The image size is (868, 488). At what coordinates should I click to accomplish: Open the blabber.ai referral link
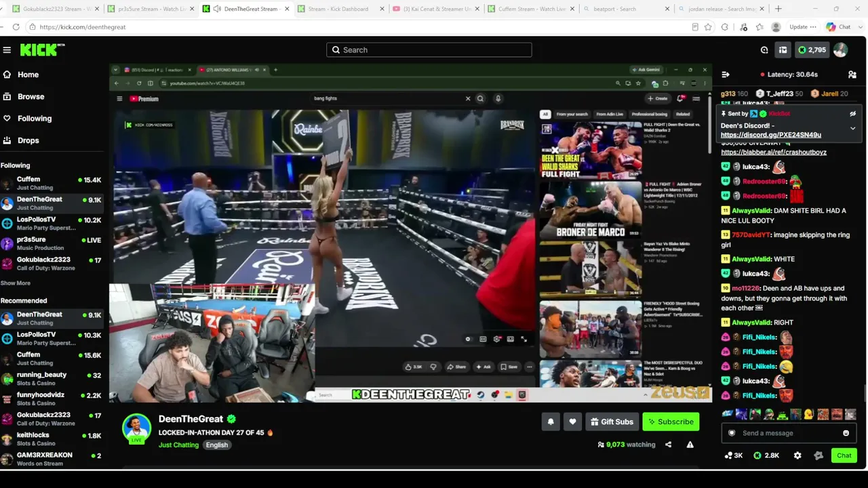pyautogui.click(x=774, y=152)
